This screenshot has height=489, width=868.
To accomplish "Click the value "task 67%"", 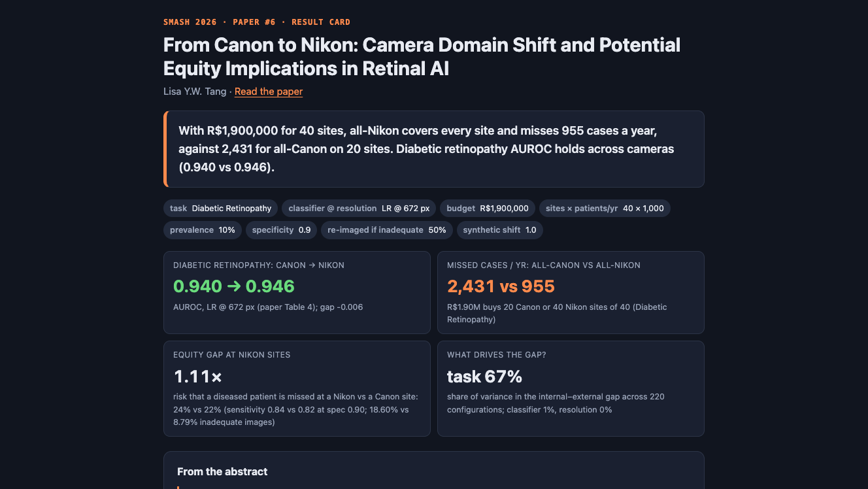I will tap(484, 377).
